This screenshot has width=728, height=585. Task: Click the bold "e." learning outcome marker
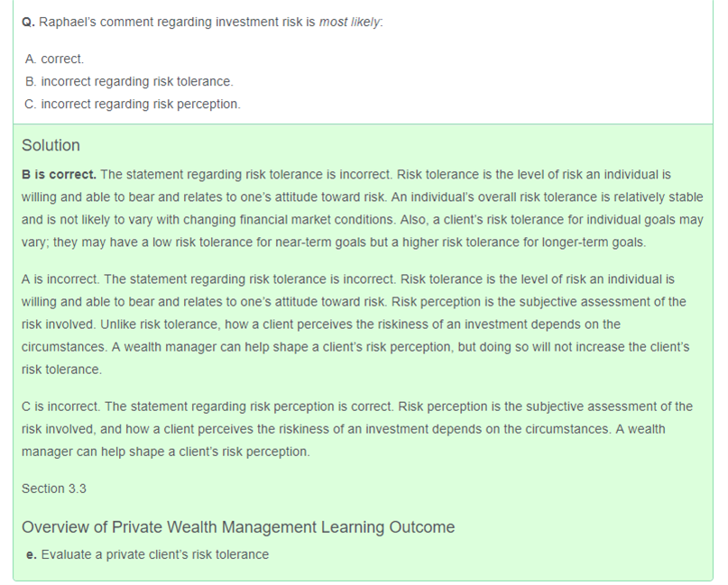32,554
